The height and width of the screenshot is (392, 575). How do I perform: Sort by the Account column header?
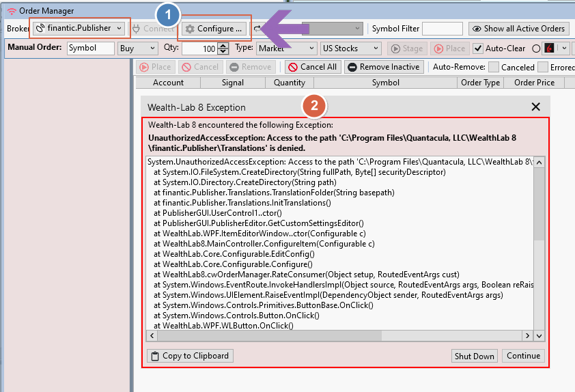click(168, 83)
